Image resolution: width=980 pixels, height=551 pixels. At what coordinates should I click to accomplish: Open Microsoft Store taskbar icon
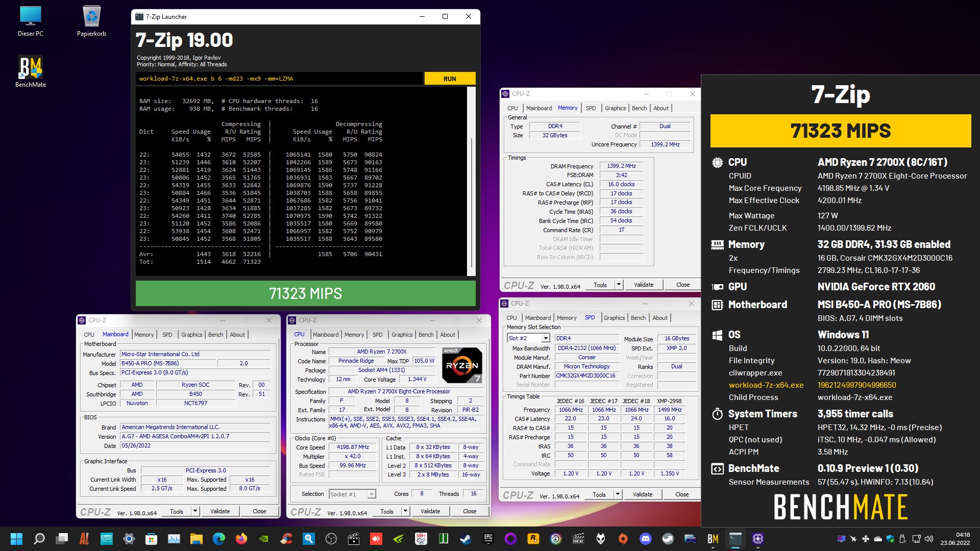point(152,539)
